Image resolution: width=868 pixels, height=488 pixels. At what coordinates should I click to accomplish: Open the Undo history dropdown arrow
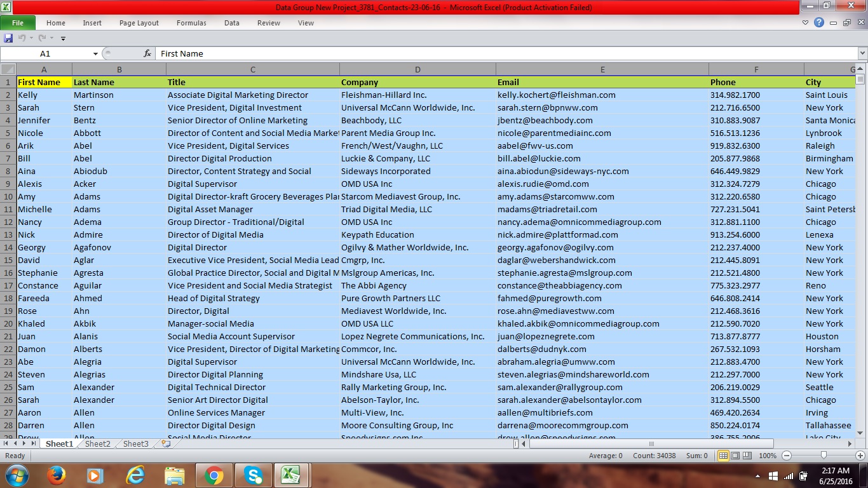click(x=31, y=38)
